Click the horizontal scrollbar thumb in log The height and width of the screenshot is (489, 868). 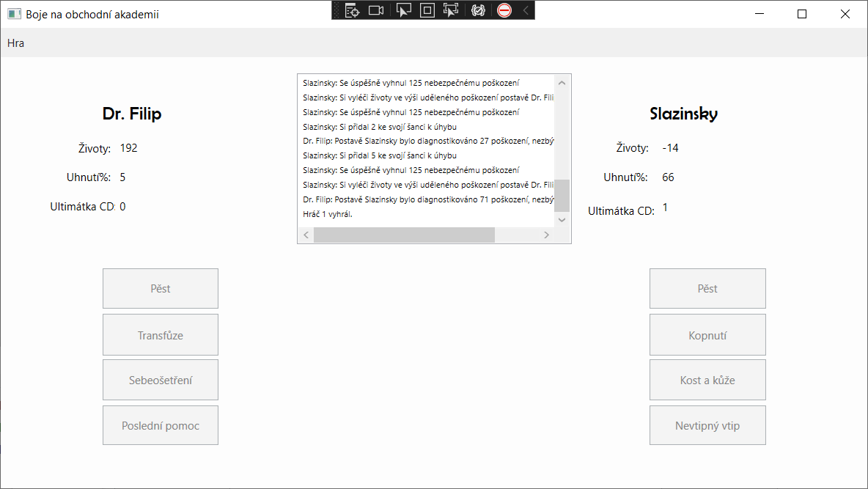pos(404,235)
